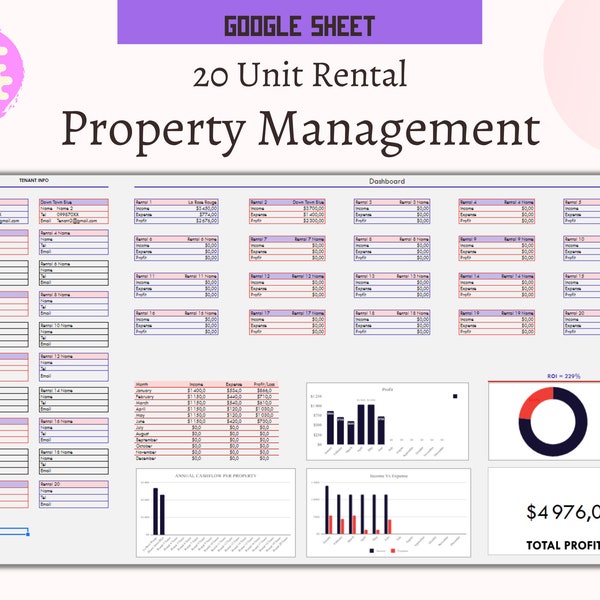The image size is (600, 600).
Task: Select the Rental 11 card header
Action: pos(176,276)
